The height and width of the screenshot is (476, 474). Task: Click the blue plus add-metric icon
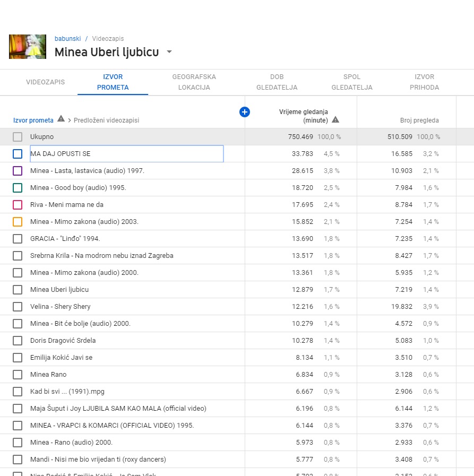pos(245,112)
